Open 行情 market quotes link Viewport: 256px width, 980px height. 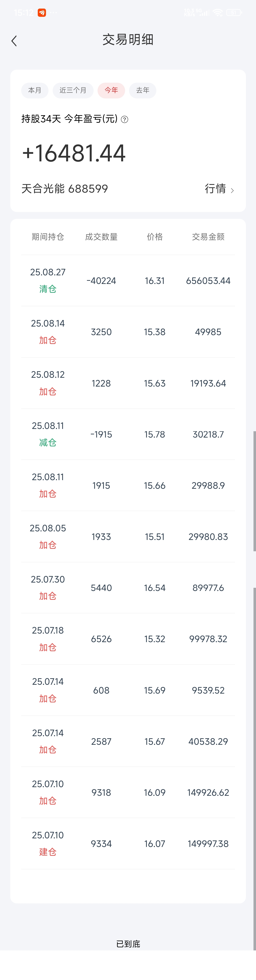click(215, 188)
